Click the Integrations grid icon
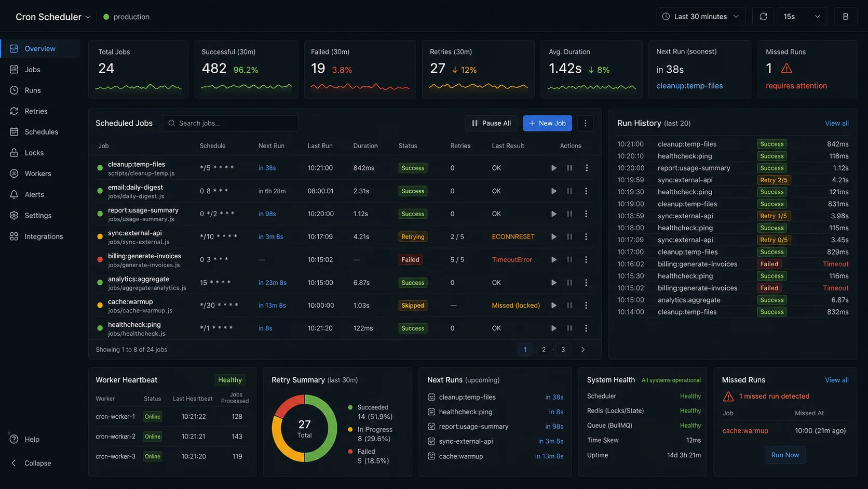868x489 pixels. pos(14,236)
